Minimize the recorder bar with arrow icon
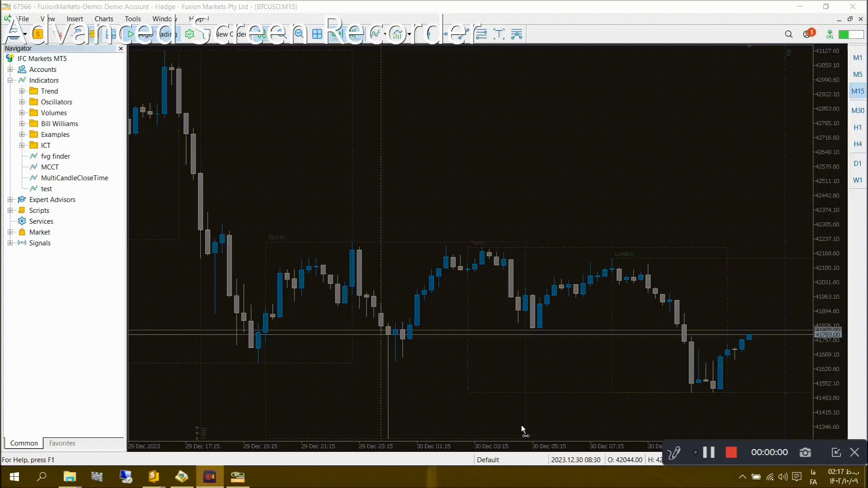Viewport: 868px width, 488px height. pos(836,452)
